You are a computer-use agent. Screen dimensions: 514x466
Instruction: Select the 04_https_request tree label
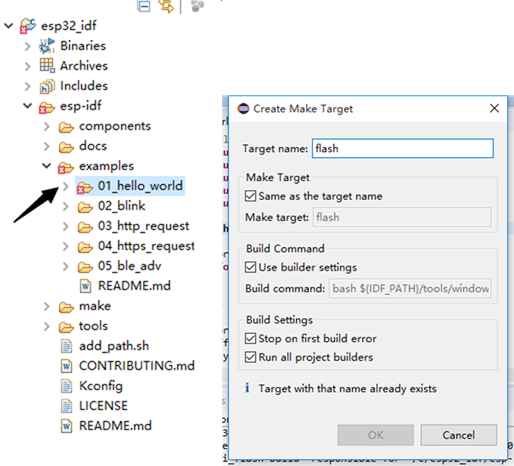click(146, 246)
